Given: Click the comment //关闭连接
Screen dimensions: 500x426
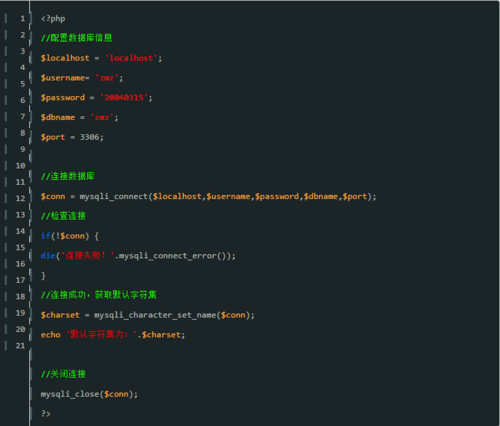Looking at the screenshot, I should click(x=63, y=374).
